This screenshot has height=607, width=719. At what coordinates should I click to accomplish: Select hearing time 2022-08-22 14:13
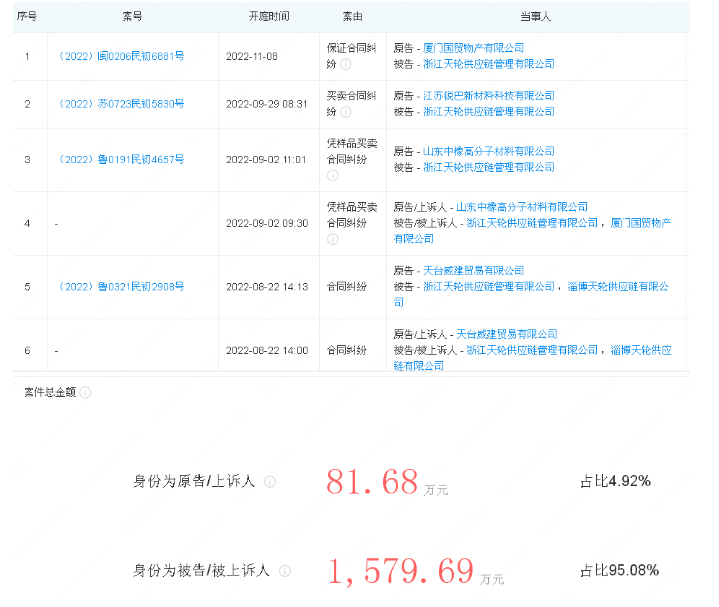tap(267, 287)
